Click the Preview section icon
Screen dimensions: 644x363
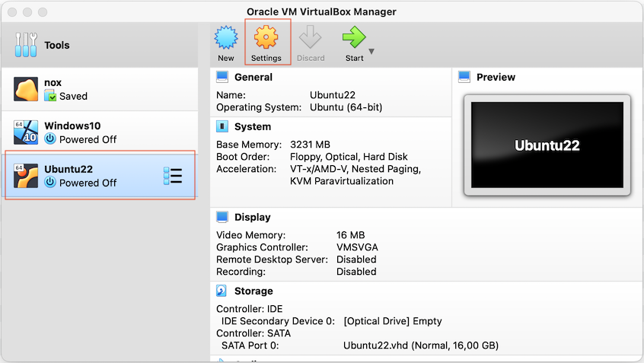[x=464, y=77]
